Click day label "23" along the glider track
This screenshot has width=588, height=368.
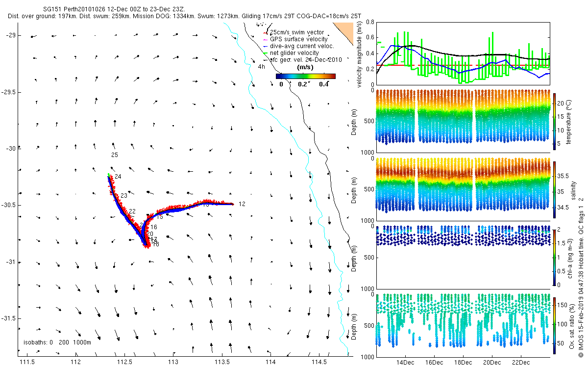(124, 196)
